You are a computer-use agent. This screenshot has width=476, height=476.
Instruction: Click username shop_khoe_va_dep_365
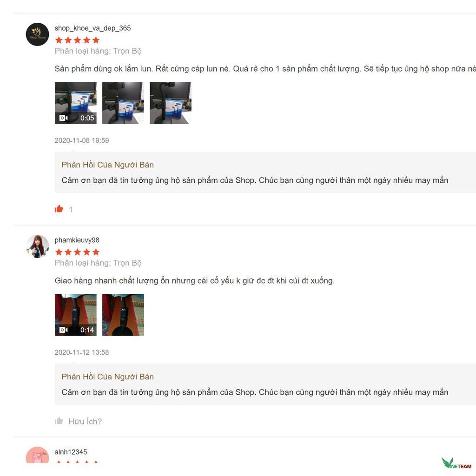[93, 28]
